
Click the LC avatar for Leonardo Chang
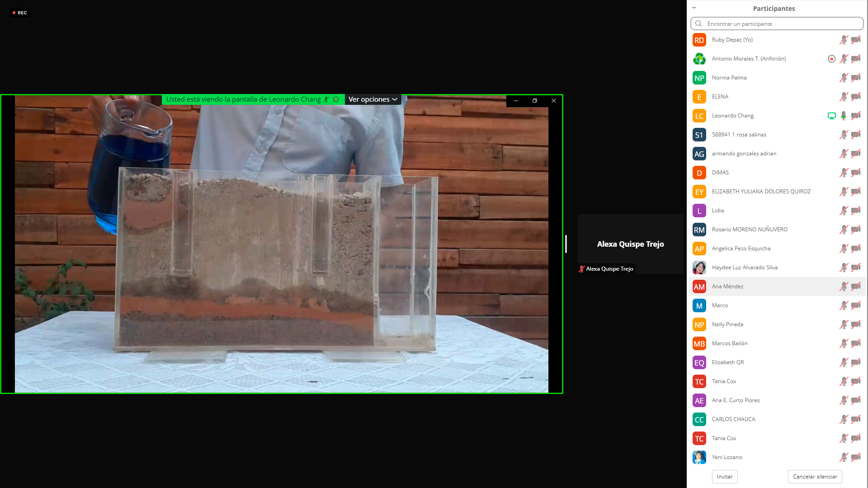pos(699,116)
